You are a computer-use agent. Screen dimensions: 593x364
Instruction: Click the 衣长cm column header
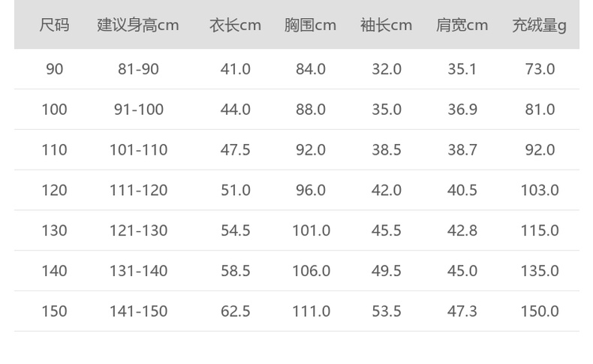point(235,25)
